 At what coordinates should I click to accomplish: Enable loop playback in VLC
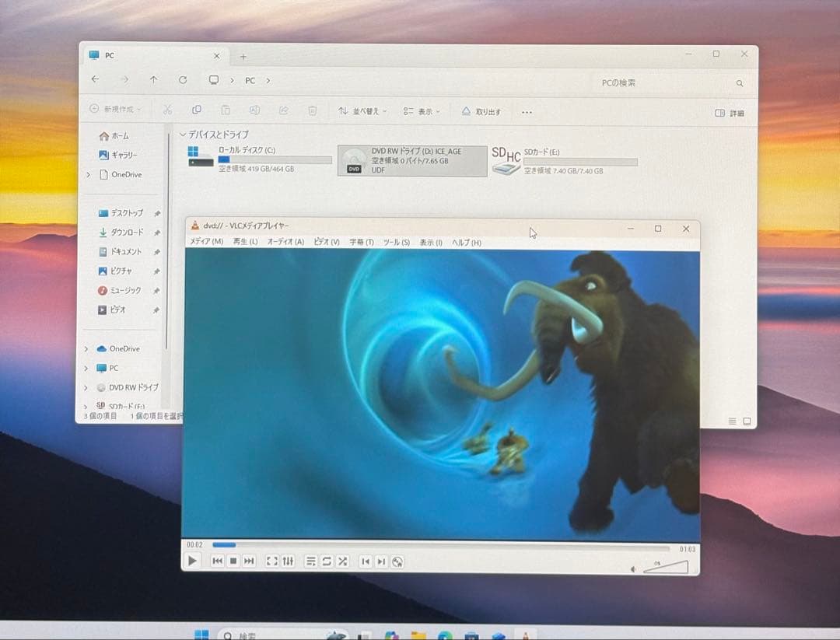point(327,561)
